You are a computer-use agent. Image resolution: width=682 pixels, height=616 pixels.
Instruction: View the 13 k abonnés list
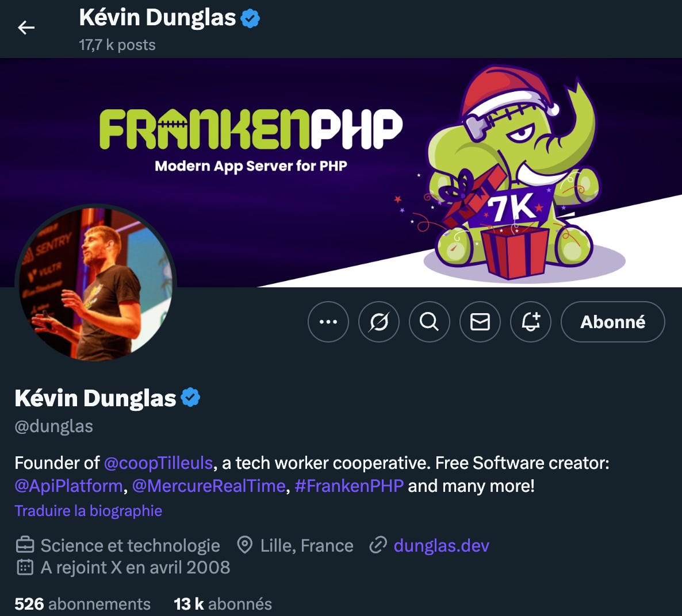click(x=223, y=604)
